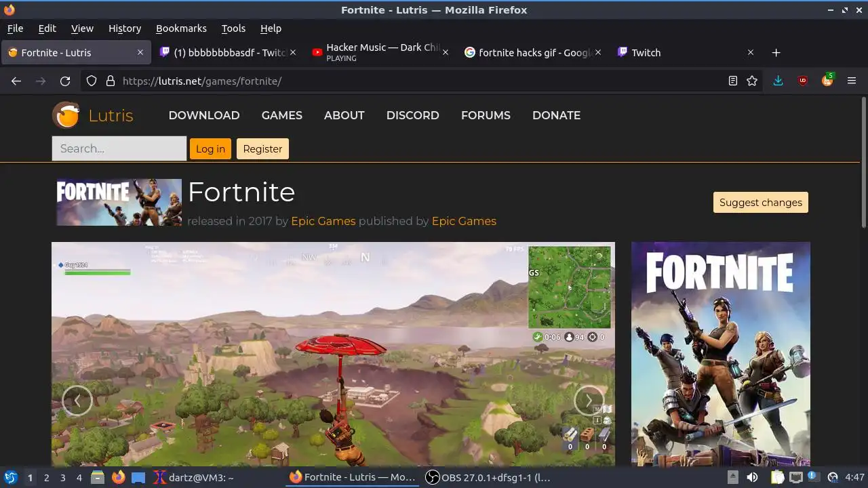Click the DONATE nav link
The image size is (868, 488).
[x=556, y=115]
